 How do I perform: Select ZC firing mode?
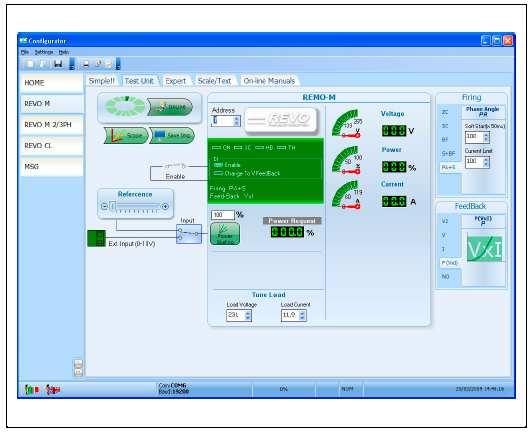445,112
